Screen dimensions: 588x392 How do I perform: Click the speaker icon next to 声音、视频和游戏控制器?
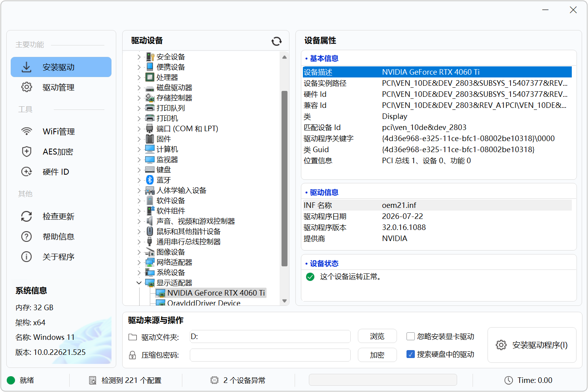coord(150,221)
